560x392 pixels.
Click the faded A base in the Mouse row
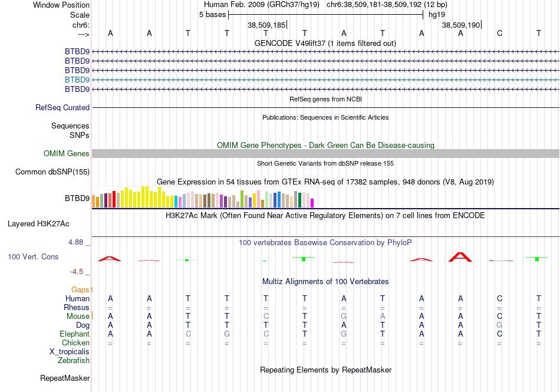(x=383, y=317)
